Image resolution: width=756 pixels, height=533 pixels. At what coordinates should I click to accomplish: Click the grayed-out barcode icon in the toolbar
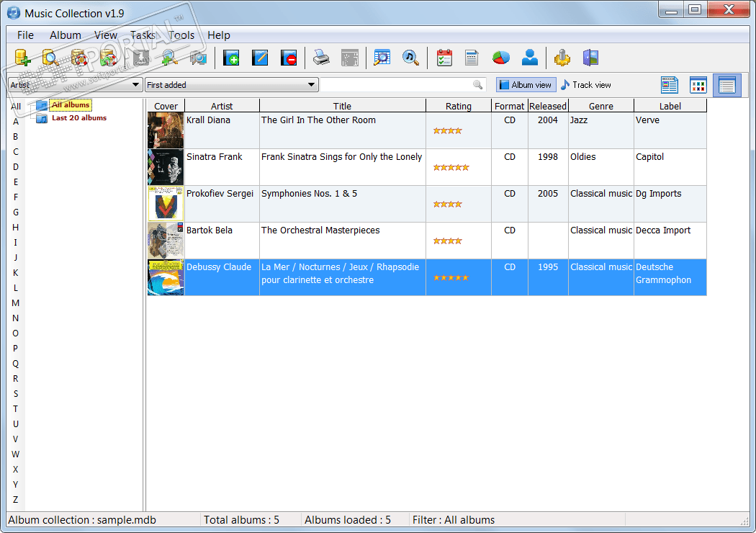350,58
